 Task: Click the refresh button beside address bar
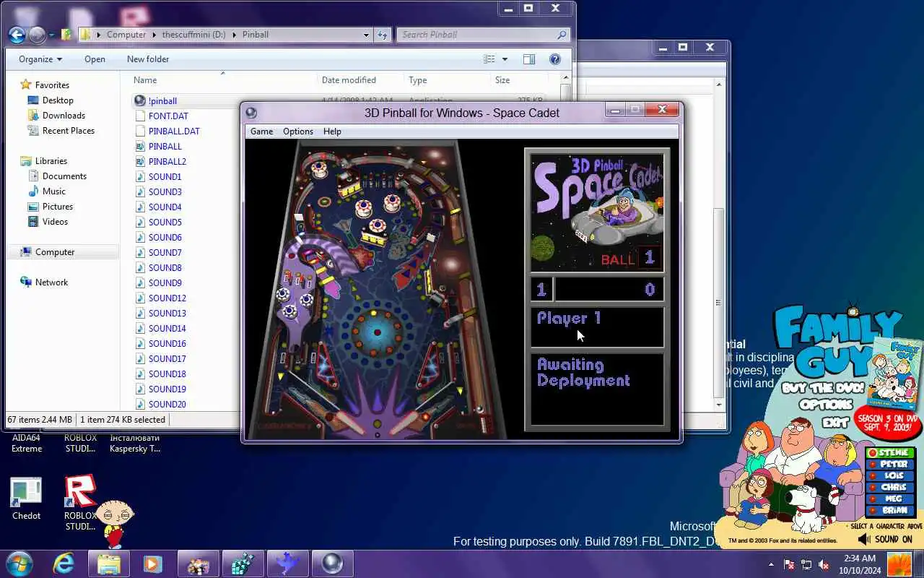pos(383,34)
